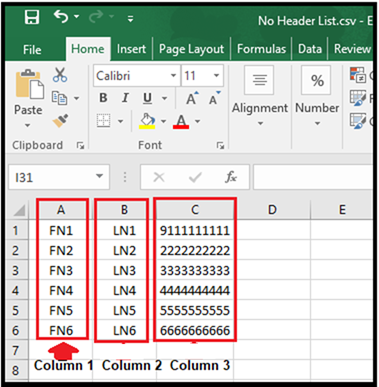
Task: Select row 1 header
Action: [x=17, y=230]
